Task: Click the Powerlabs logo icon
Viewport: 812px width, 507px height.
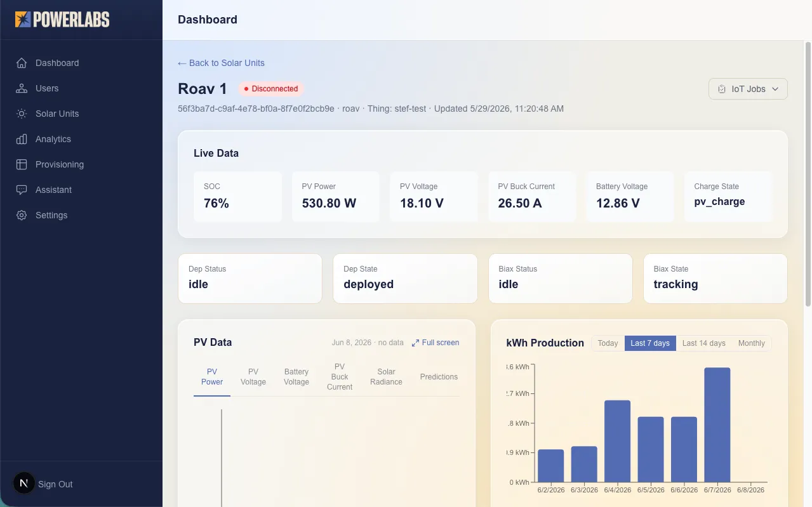Action: pos(23,20)
